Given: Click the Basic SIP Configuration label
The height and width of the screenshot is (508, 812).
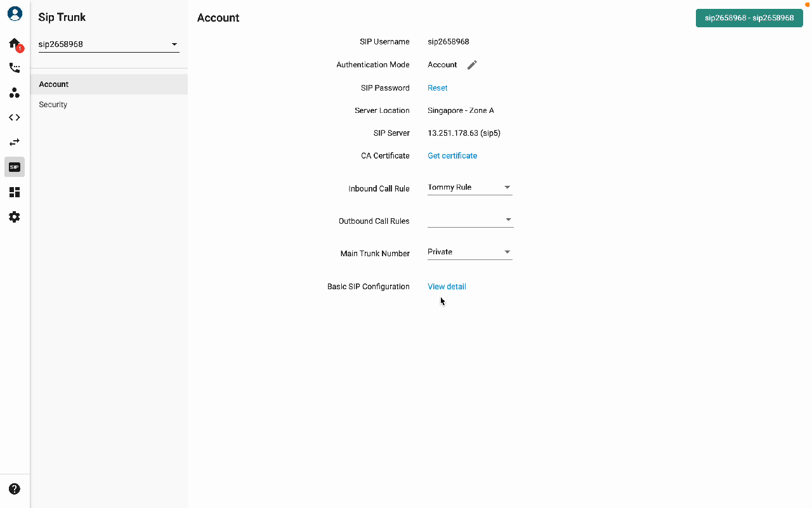Looking at the screenshot, I should (x=369, y=287).
